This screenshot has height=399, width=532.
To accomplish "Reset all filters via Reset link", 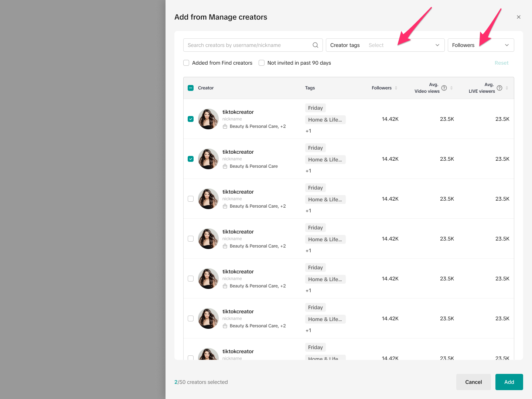I will 501,63.
